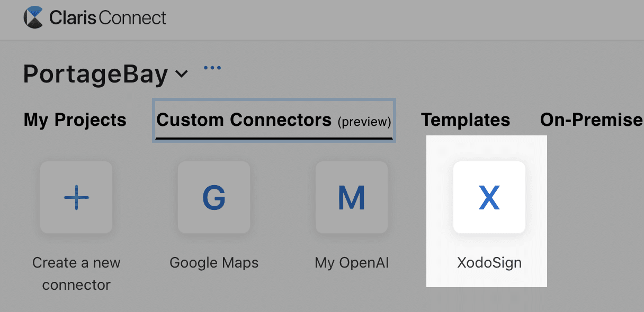Click the plus icon to create a connector

[76, 197]
